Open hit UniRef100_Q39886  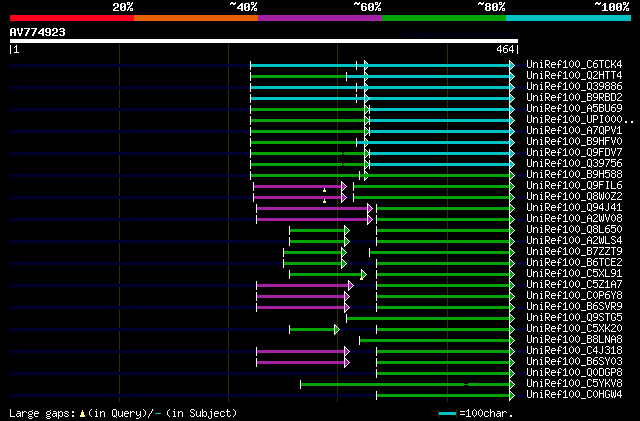(574, 87)
